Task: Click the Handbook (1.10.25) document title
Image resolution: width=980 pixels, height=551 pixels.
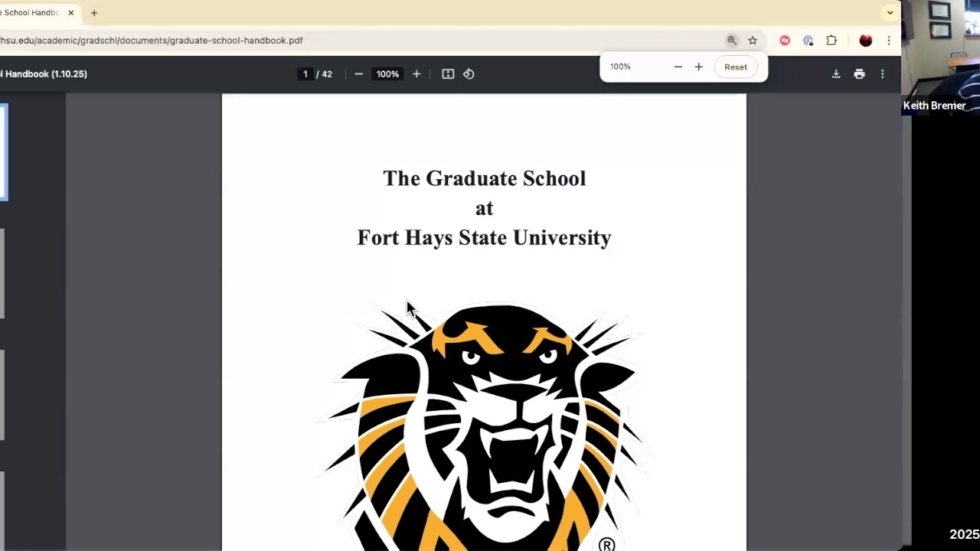Action: coord(44,74)
